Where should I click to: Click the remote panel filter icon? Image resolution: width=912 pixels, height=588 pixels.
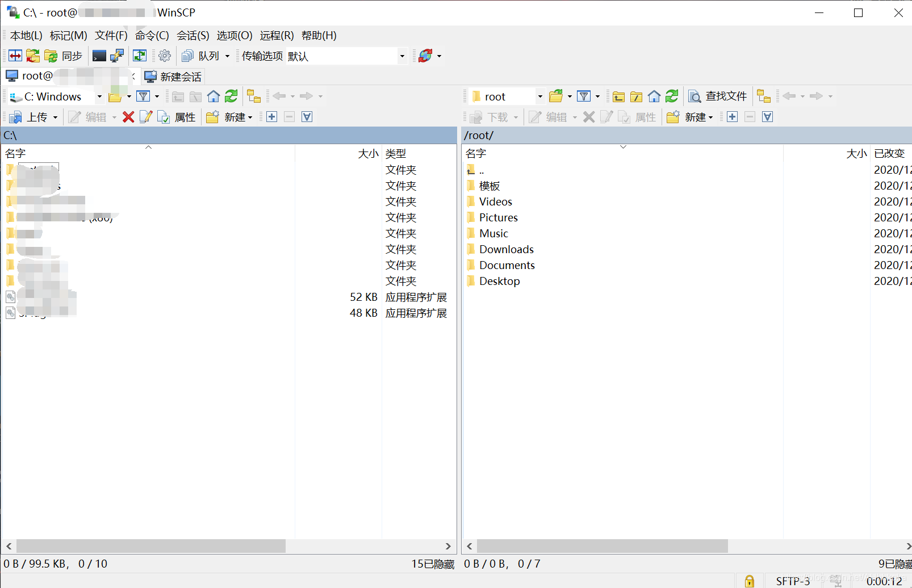tap(584, 96)
